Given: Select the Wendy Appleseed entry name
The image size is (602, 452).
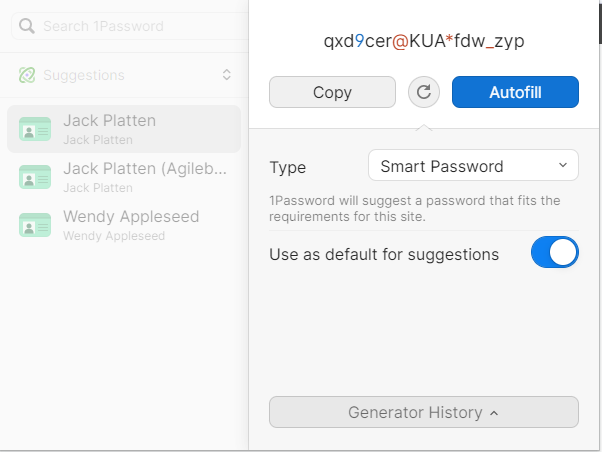Looking at the screenshot, I should coord(131,217).
